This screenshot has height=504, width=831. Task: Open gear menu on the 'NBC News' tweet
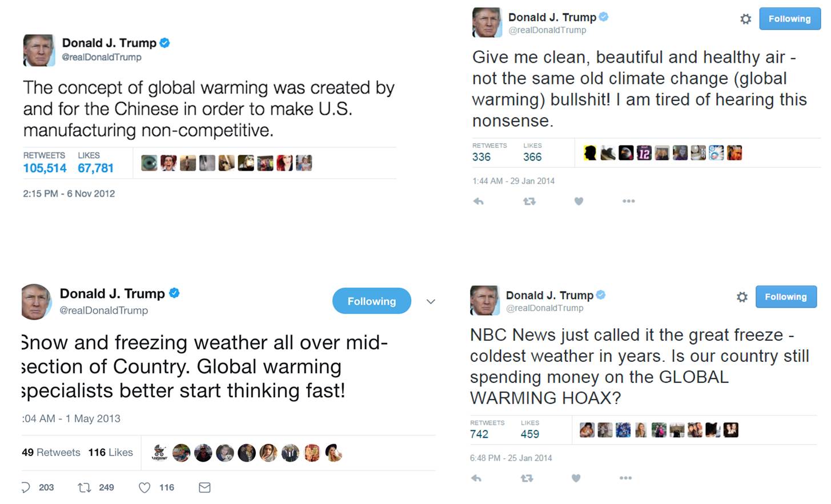point(742,297)
